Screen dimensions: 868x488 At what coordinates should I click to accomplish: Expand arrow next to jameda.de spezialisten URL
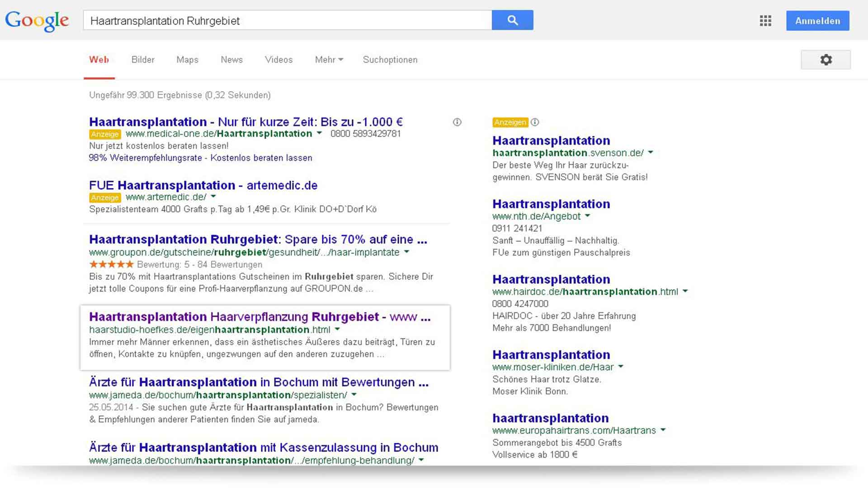[x=354, y=394]
